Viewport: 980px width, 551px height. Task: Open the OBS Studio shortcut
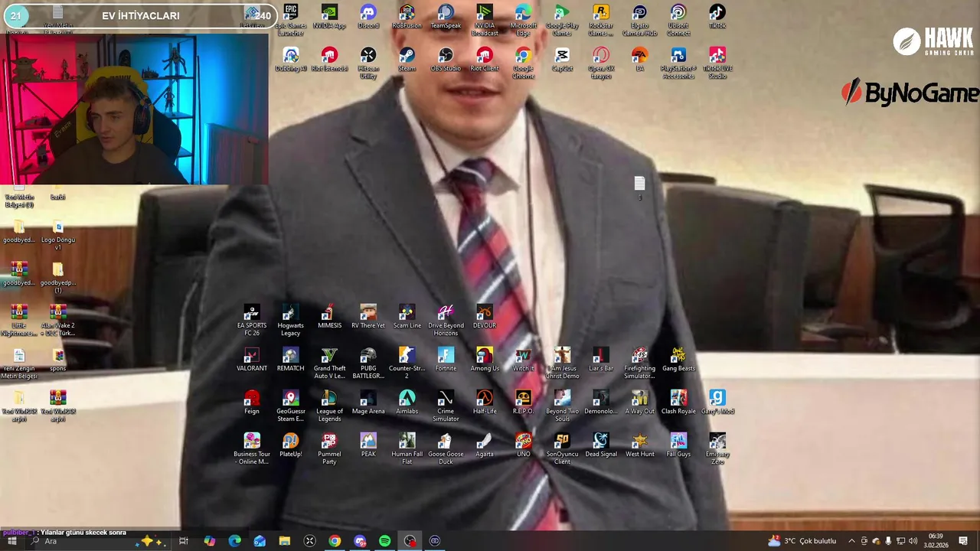[446, 59]
